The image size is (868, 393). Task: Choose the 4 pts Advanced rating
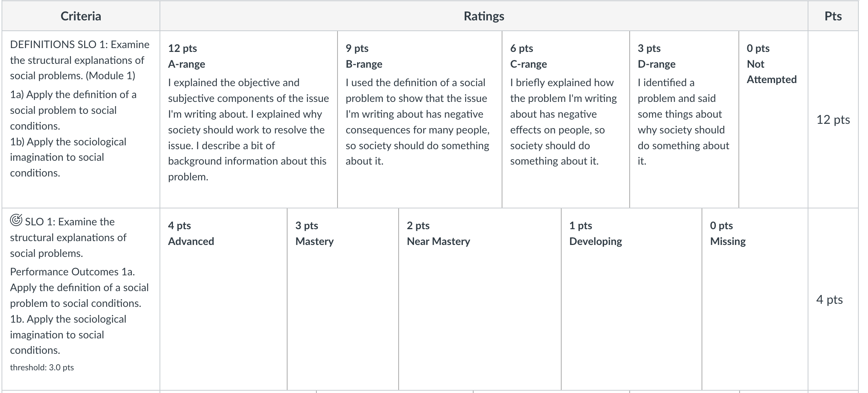pos(223,299)
